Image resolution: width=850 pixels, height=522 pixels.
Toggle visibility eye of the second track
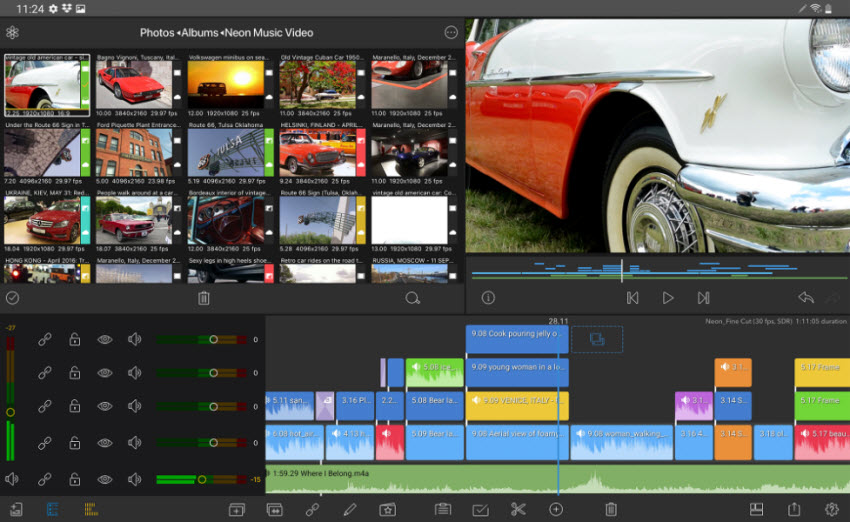pyautogui.click(x=105, y=373)
